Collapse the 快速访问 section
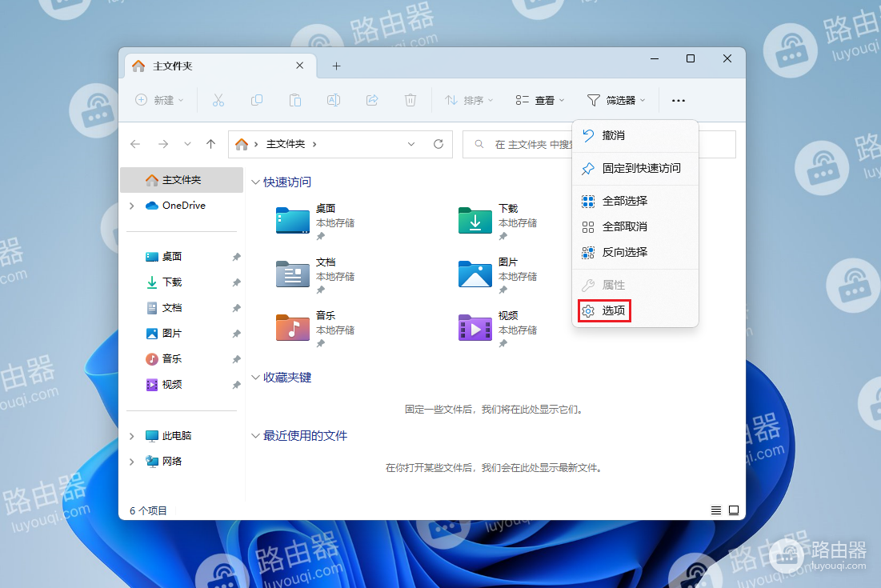This screenshot has height=588, width=881. click(x=255, y=182)
